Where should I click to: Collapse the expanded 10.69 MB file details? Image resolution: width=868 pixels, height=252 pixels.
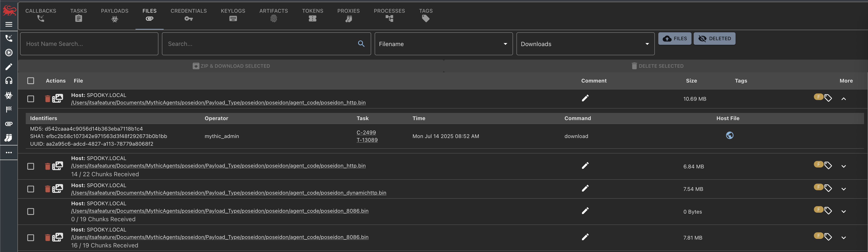[x=843, y=99]
